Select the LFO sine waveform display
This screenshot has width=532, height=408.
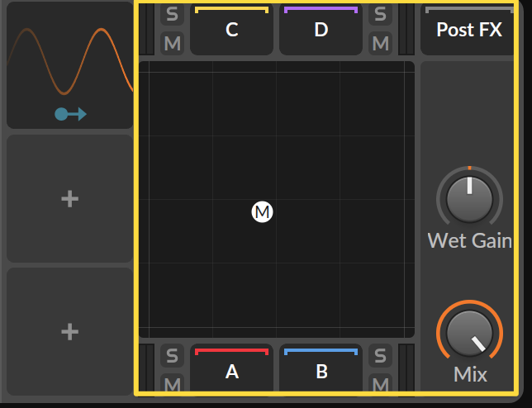pyautogui.click(x=70, y=61)
